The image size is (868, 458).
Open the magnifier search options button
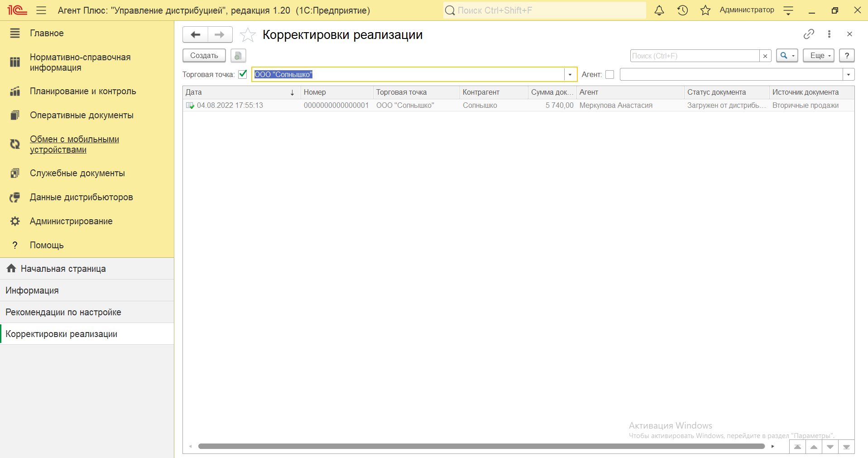point(787,56)
